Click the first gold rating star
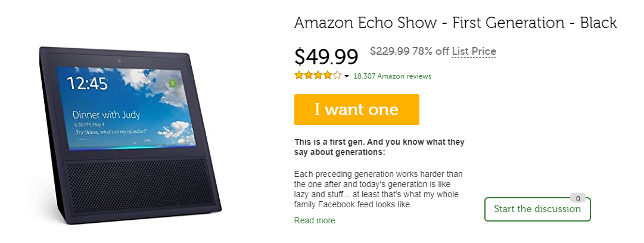The width and height of the screenshot is (644, 243). tap(298, 75)
